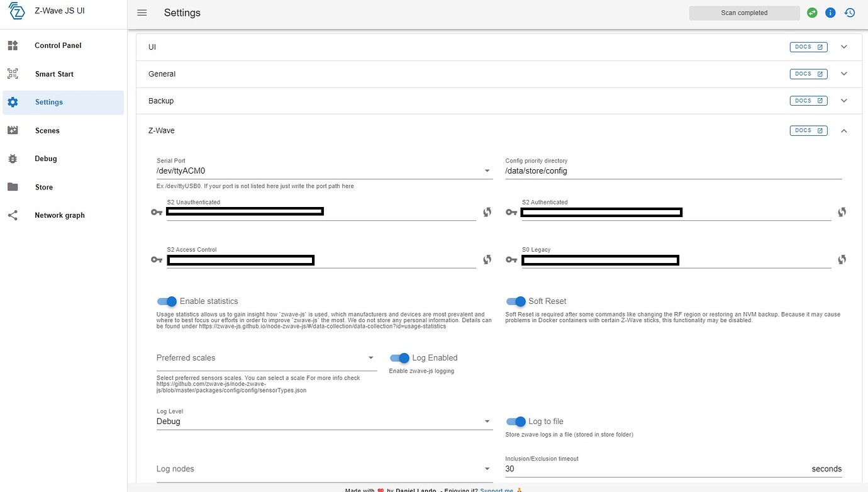The image size is (868, 492).
Task: Click the green import/export icon in header
Action: [811, 12]
